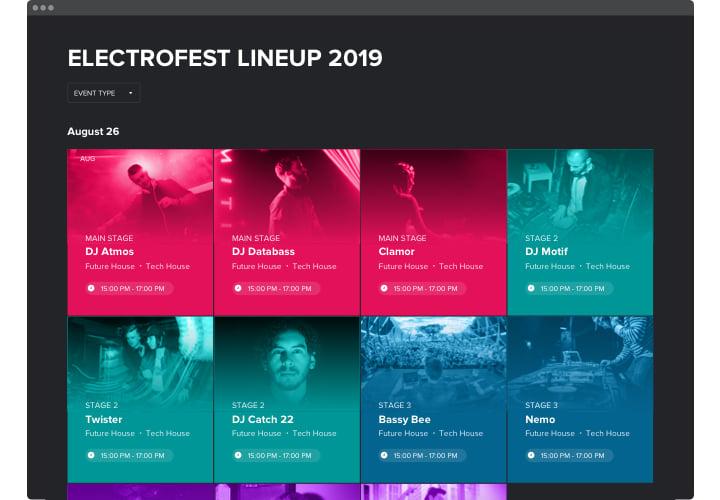720x500 pixels.
Task: Open the DJ Atmos artist title
Action: tap(109, 252)
